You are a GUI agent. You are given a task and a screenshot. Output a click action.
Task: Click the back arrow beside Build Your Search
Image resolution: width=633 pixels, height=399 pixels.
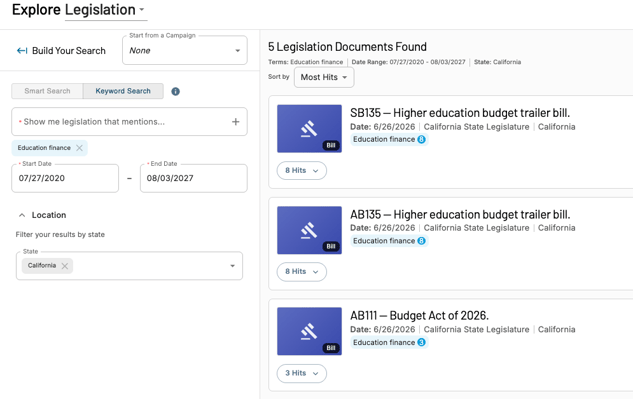tap(22, 50)
